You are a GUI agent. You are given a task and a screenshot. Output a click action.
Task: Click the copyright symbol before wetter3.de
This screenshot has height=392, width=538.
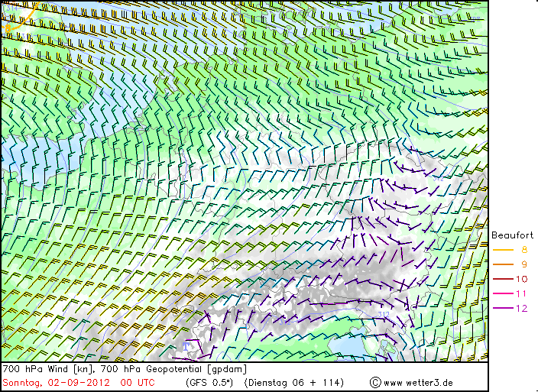375,382
